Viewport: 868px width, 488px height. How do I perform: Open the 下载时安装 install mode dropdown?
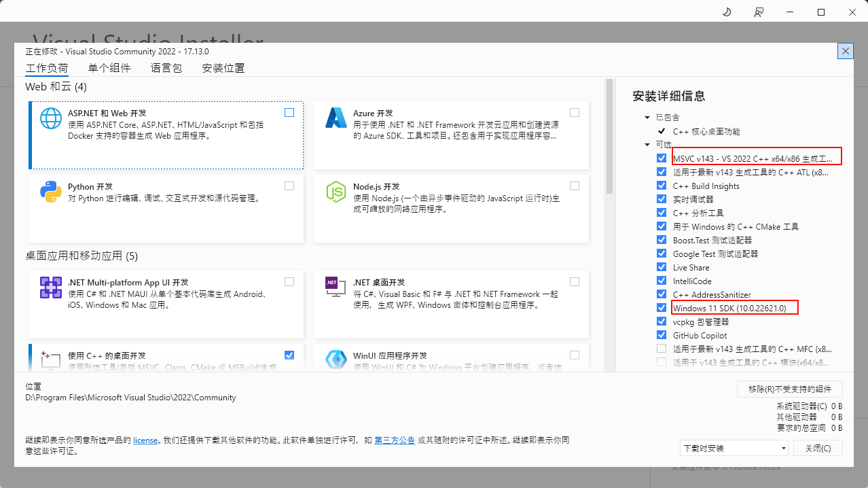[x=734, y=449]
